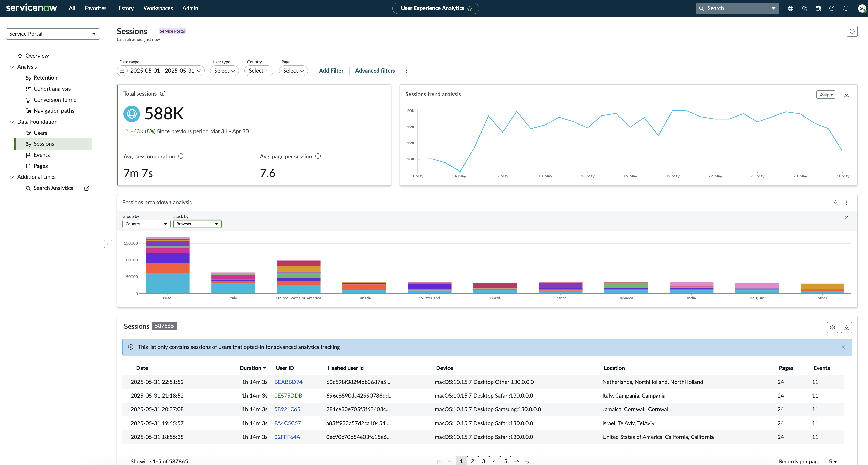Open the search scope dropdown arrow
Viewport: 868px width, 465px height.
pyautogui.click(x=773, y=9)
